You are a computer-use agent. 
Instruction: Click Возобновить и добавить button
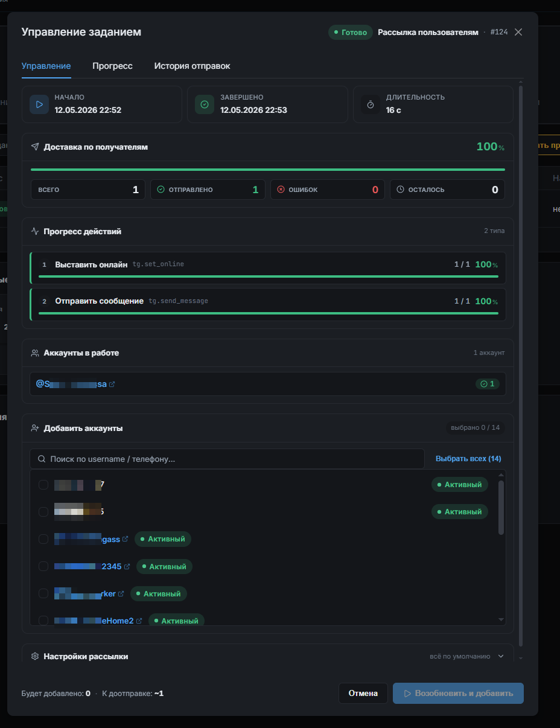click(458, 693)
